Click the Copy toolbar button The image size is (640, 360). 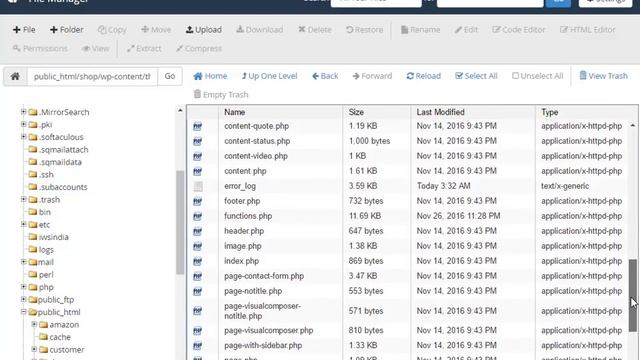pos(112,30)
